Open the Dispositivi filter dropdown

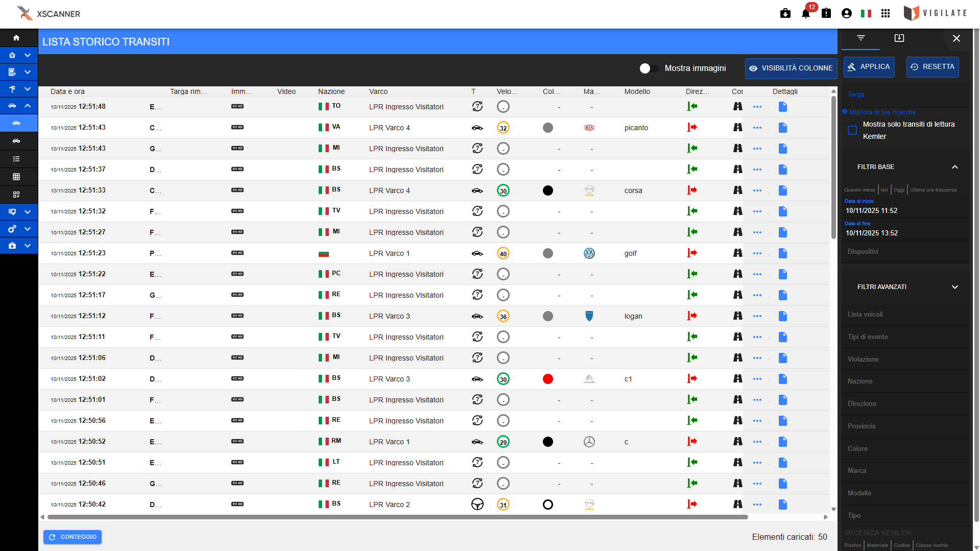tap(905, 252)
